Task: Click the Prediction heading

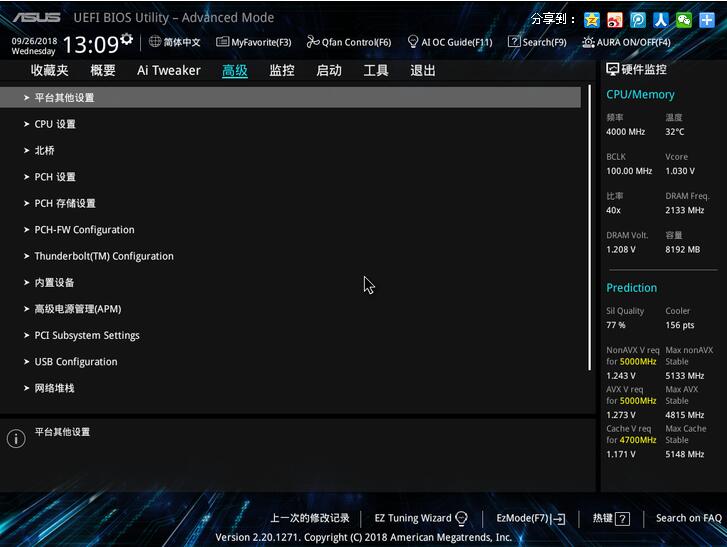Action: point(631,288)
